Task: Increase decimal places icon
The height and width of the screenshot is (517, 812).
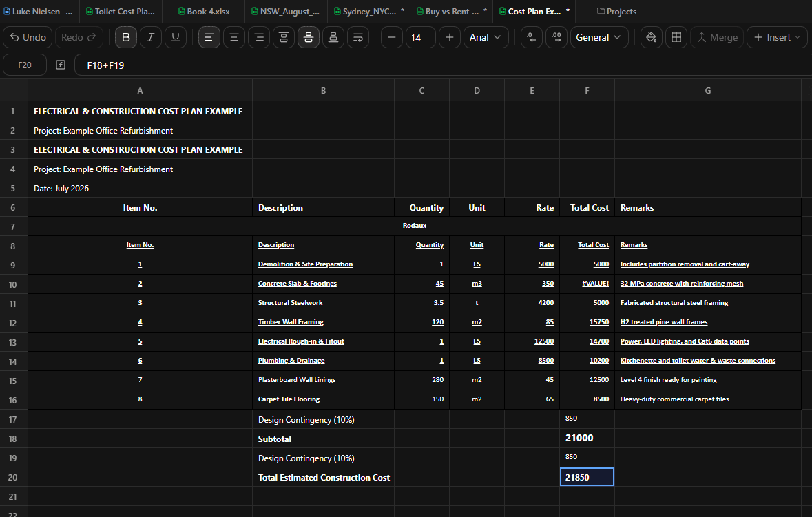Action: coord(556,37)
